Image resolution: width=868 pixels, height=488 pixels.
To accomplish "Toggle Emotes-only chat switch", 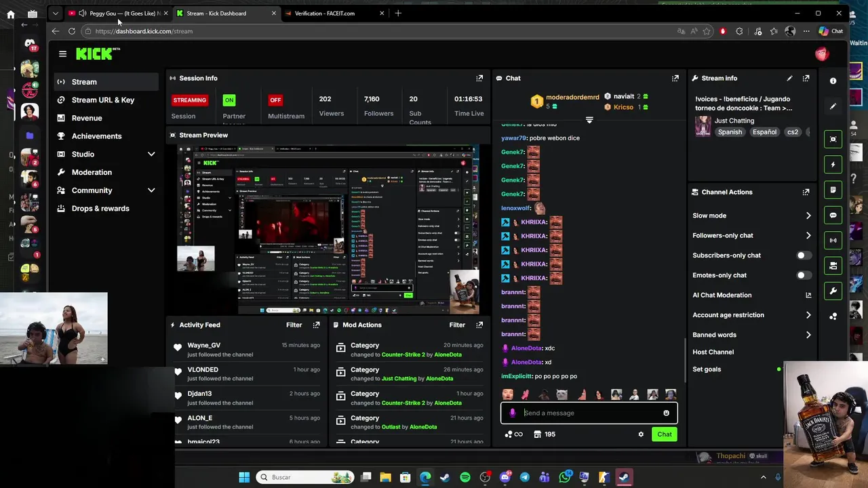I will [x=804, y=275].
